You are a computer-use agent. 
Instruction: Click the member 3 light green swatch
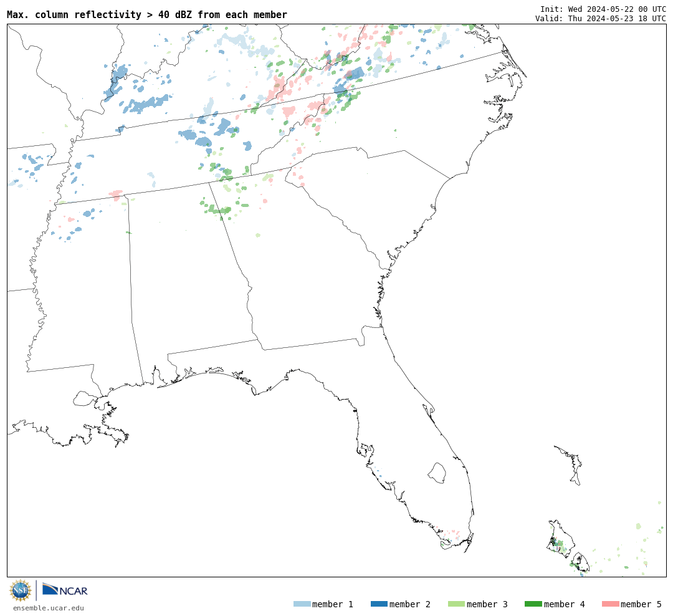pos(456,604)
